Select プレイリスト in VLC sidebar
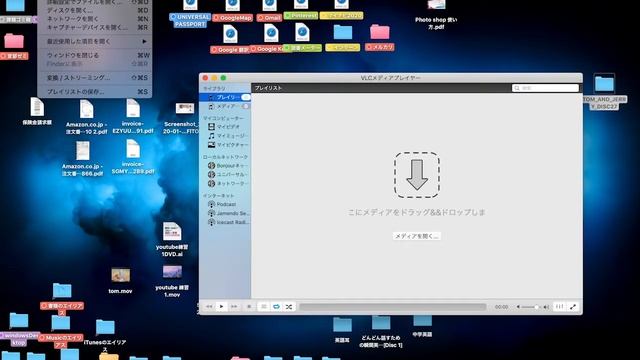This screenshot has width=640, height=360. click(x=225, y=97)
